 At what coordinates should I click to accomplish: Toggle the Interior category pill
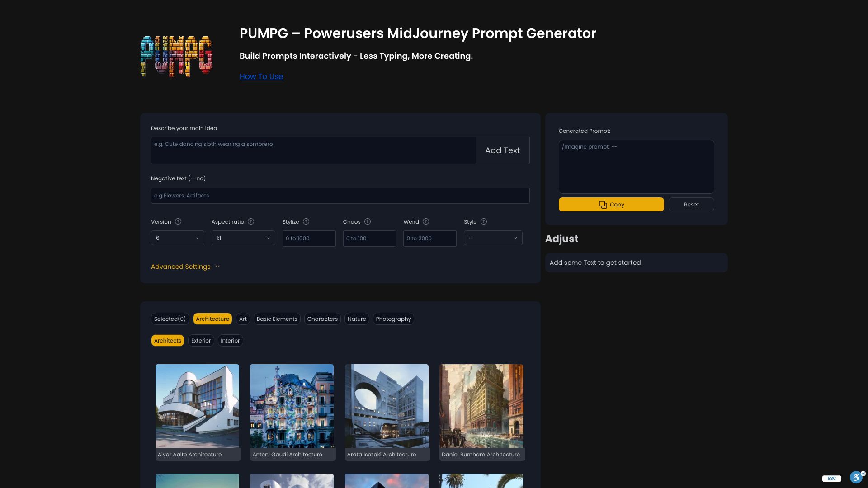click(x=230, y=340)
